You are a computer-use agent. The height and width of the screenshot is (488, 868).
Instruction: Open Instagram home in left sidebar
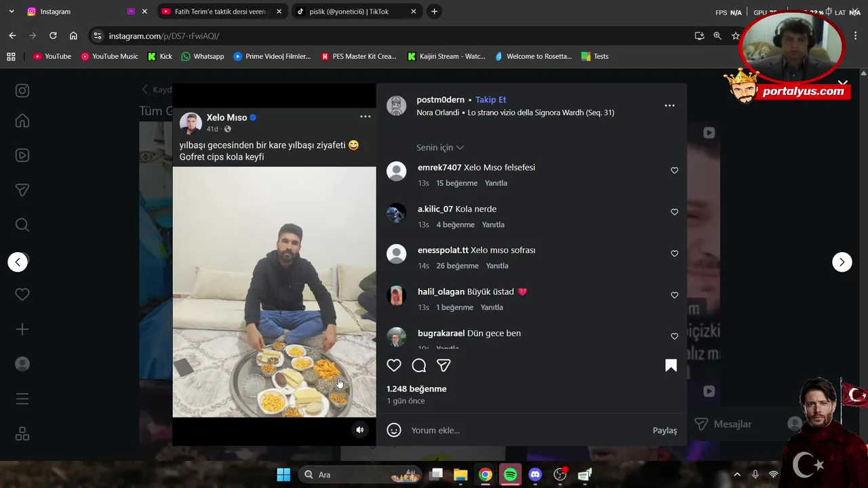(22, 121)
